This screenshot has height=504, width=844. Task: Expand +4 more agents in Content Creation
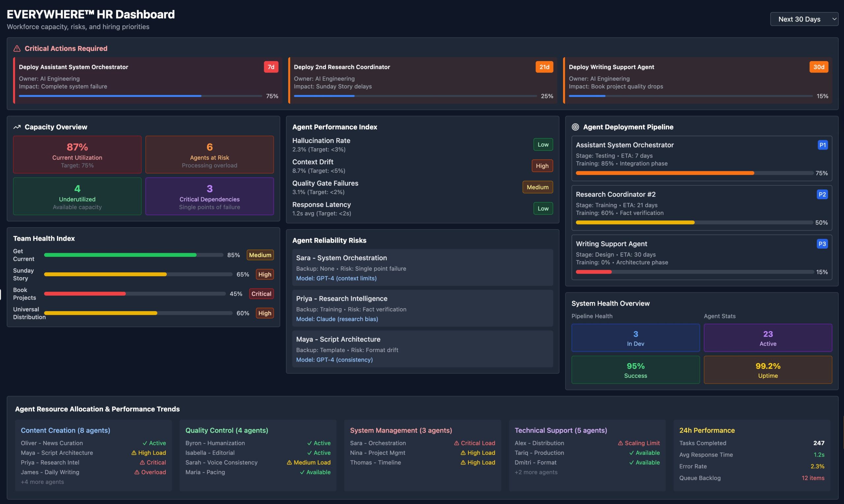(42, 482)
